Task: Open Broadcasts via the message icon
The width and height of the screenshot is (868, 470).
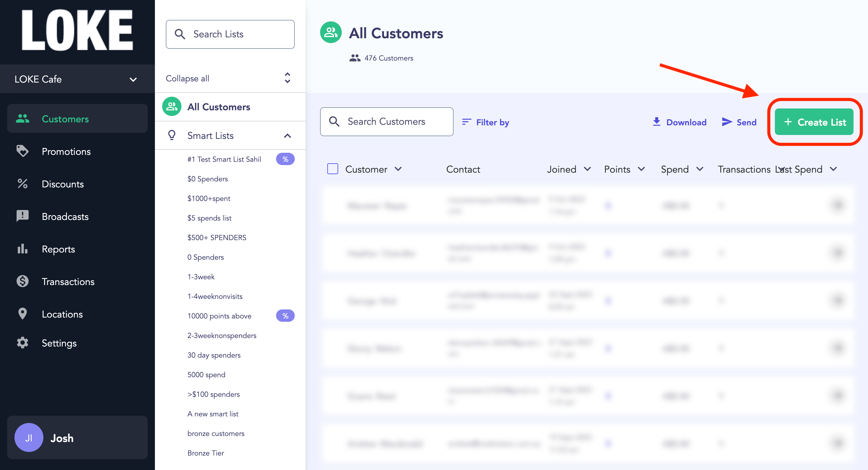Action: pos(23,216)
